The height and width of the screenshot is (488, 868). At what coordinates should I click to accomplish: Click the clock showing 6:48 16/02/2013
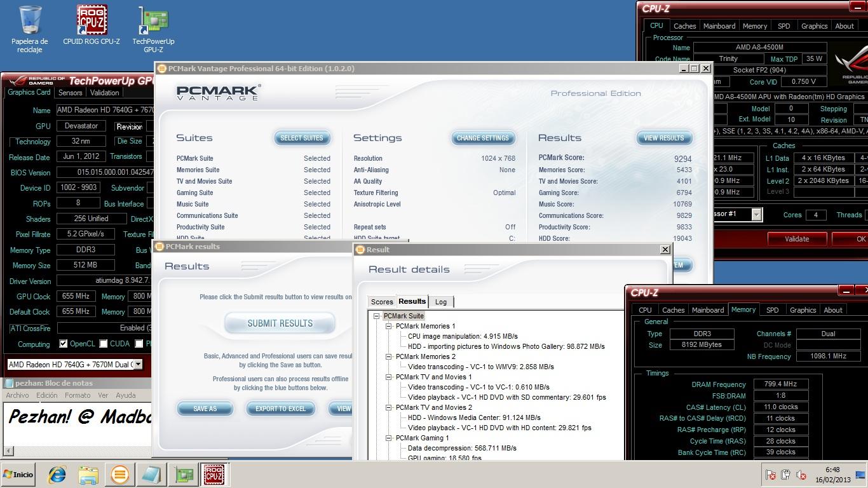[832, 475]
